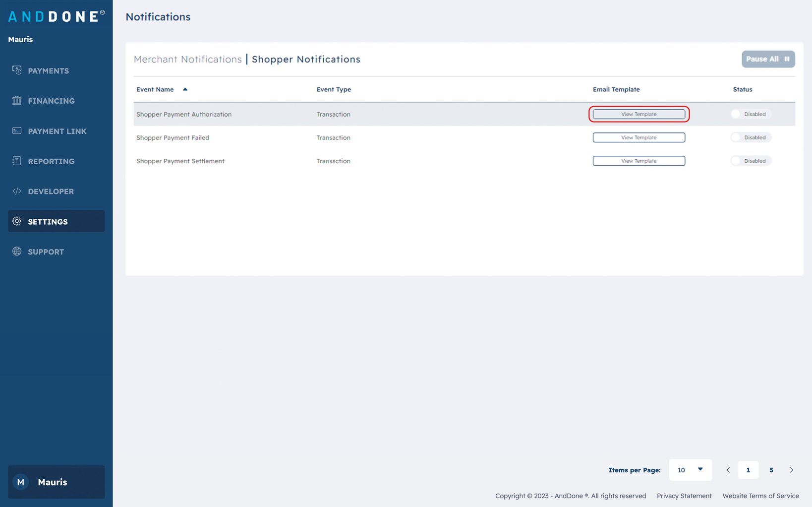Enable notifications for Shopper Payment Failed
812x507 pixels.
point(735,137)
